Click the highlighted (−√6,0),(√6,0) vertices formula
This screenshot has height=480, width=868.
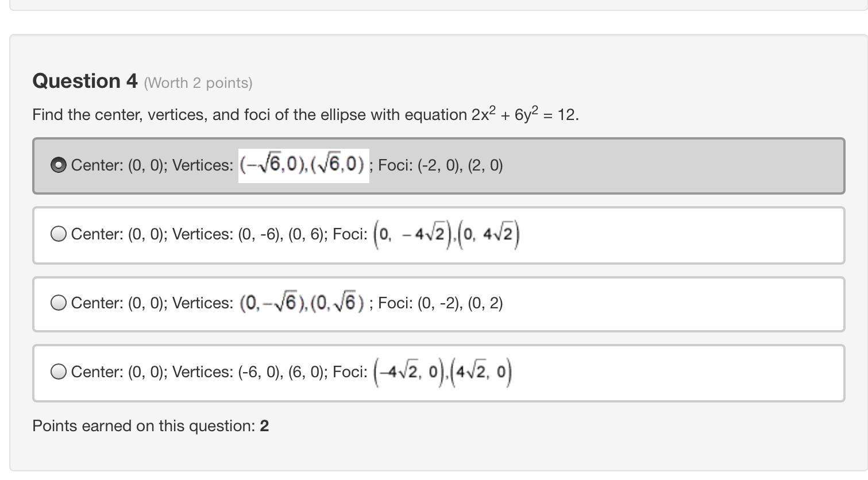click(x=303, y=165)
